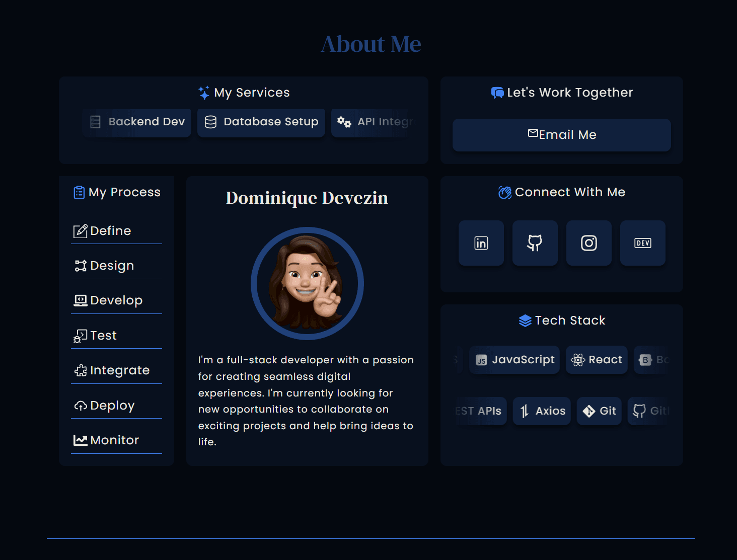Click the About Me heading
Screen dimensions: 737x560
click(371, 44)
